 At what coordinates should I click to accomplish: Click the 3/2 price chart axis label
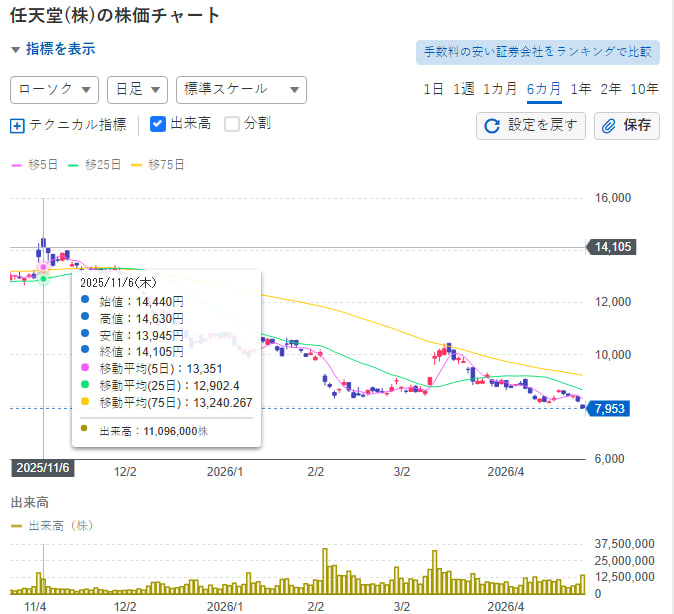pyautogui.click(x=401, y=472)
